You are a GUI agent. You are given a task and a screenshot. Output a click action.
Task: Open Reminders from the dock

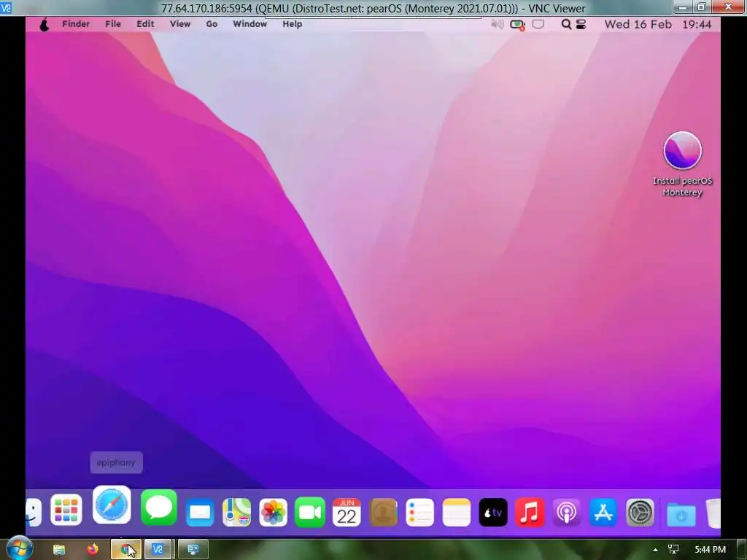pos(419,513)
